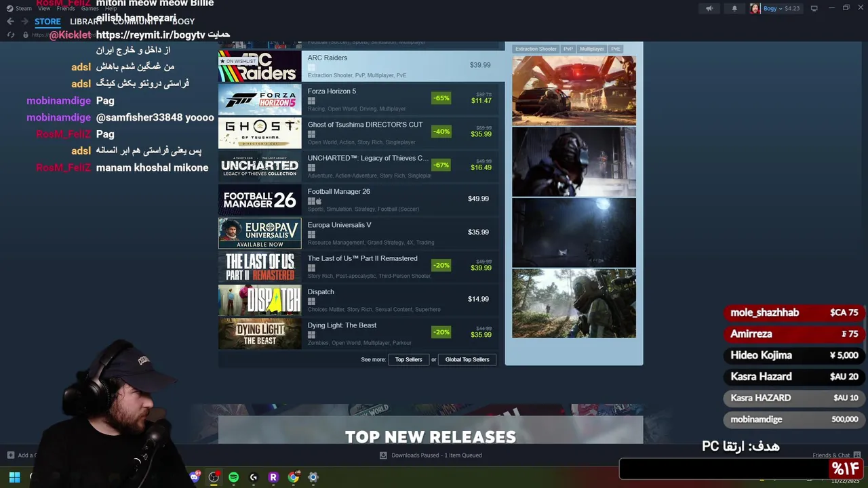Click the Ghost of Tsushima -40% discount badge

pyautogui.click(x=441, y=131)
